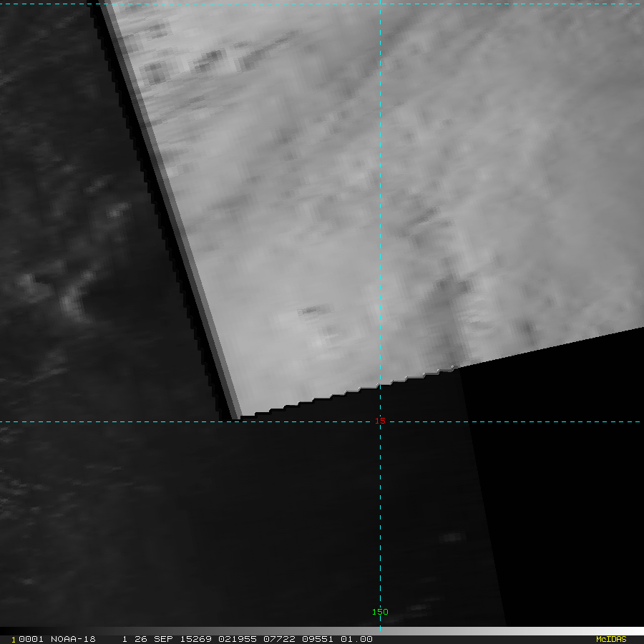Click the solid black region at lower right

point(565,487)
